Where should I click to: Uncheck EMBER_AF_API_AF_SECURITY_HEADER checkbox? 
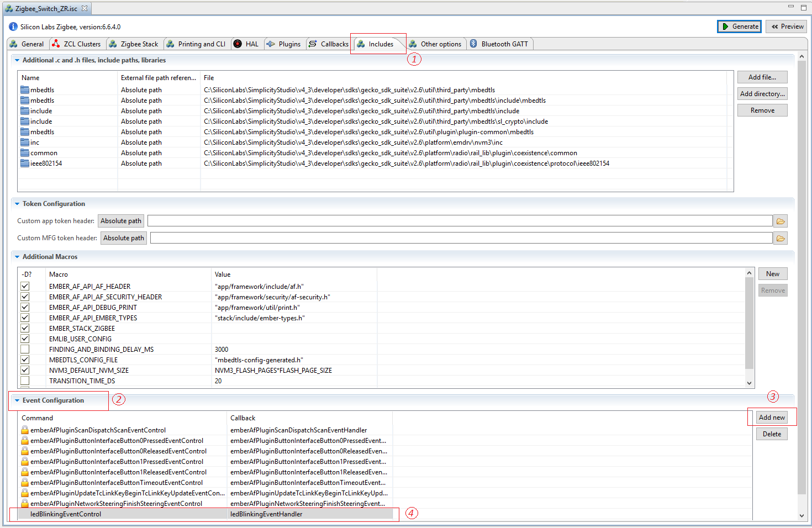(x=25, y=297)
